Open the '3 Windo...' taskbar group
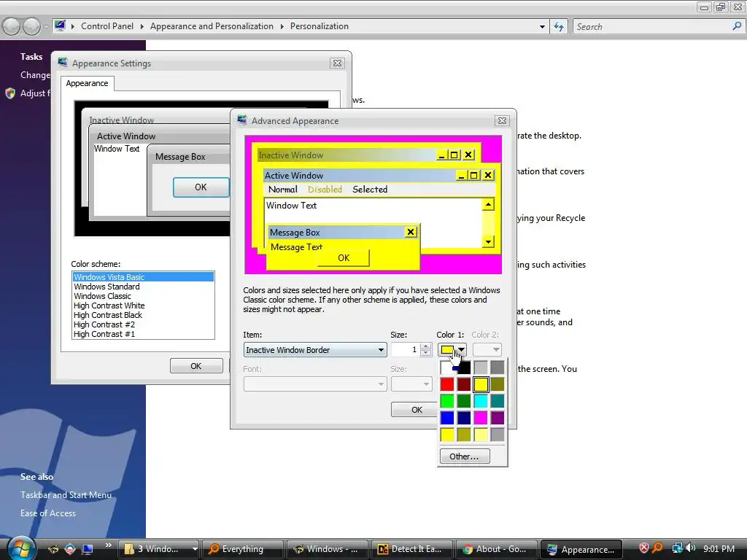747x560 pixels. (x=158, y=549)
